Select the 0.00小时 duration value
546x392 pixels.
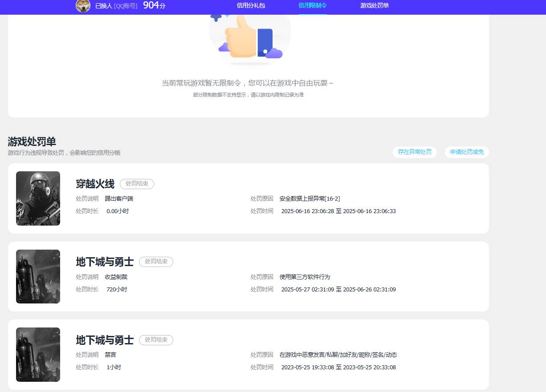pyautogui.click(x=118, y=211)
